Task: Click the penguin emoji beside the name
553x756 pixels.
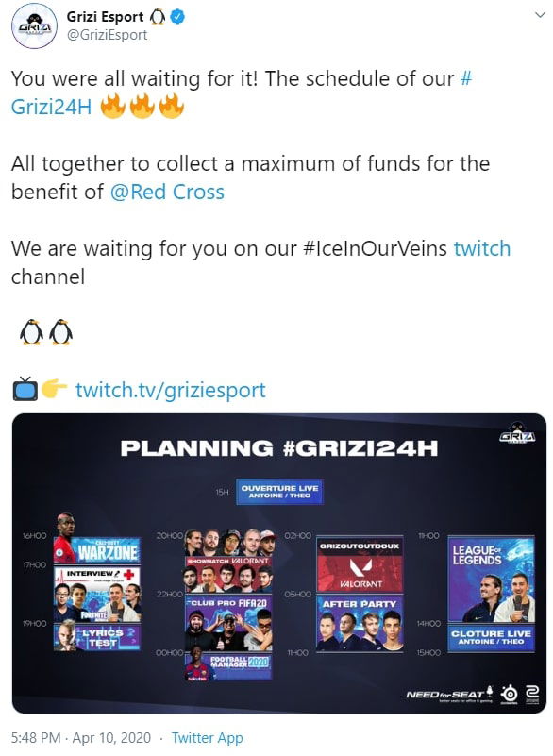Action: (158, 17)
